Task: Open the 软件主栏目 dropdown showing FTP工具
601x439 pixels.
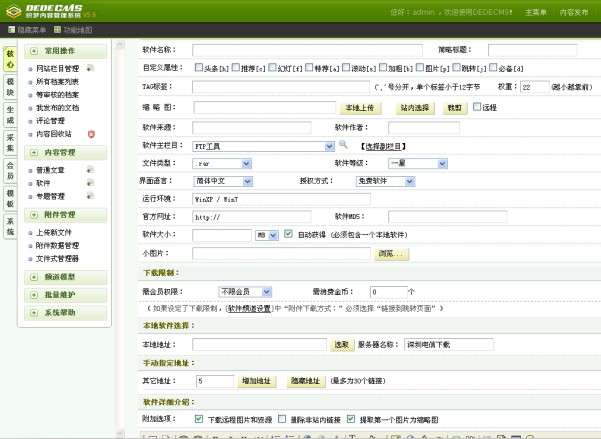Action: tap(263, 146)
